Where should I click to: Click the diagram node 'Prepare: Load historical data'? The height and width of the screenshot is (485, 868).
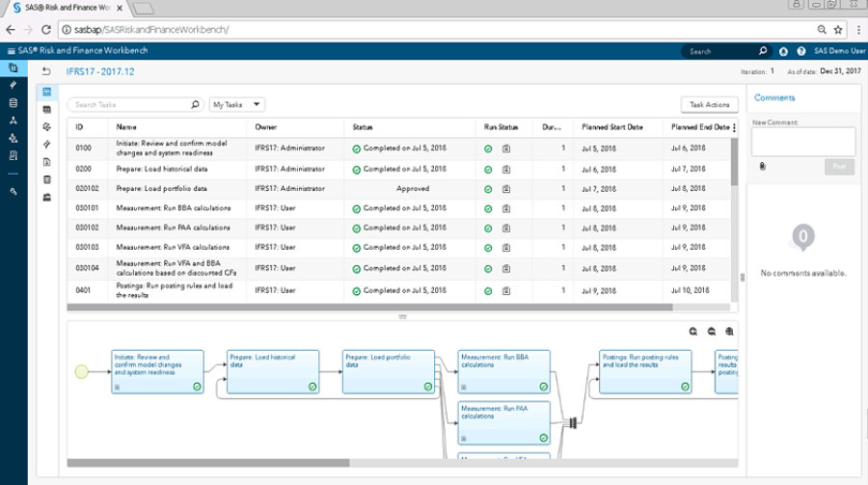(x=273, y=371)
